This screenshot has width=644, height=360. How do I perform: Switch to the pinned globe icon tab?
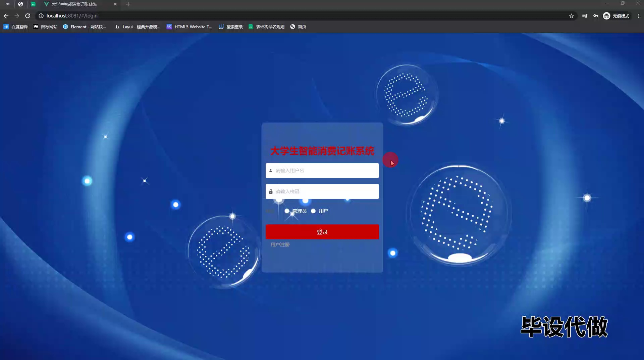20,4
